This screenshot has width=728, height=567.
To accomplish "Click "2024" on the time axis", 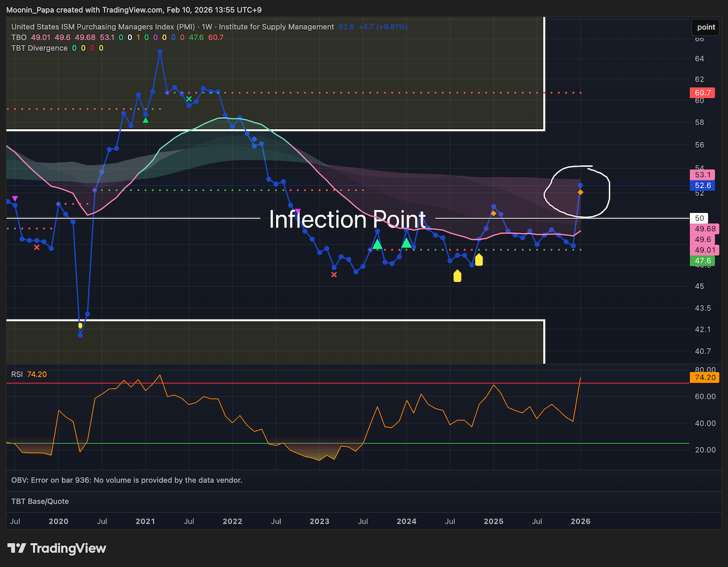I will [x=406, y=521].
